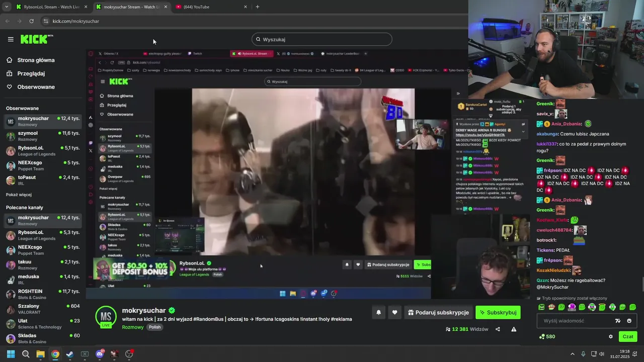The width and height of the screenshot is (644, 362).
Task: Open the Kick hamburger sidebar menu
Action: pyautogui.click(x=11, y=39)
